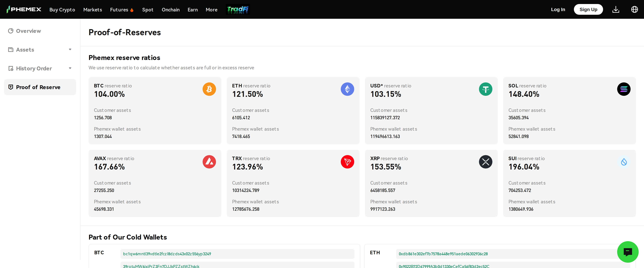This screenshot has width=644, height=268.
Task: Click the Part of Our Cold Wallets heading
Action: pos(127,237)
